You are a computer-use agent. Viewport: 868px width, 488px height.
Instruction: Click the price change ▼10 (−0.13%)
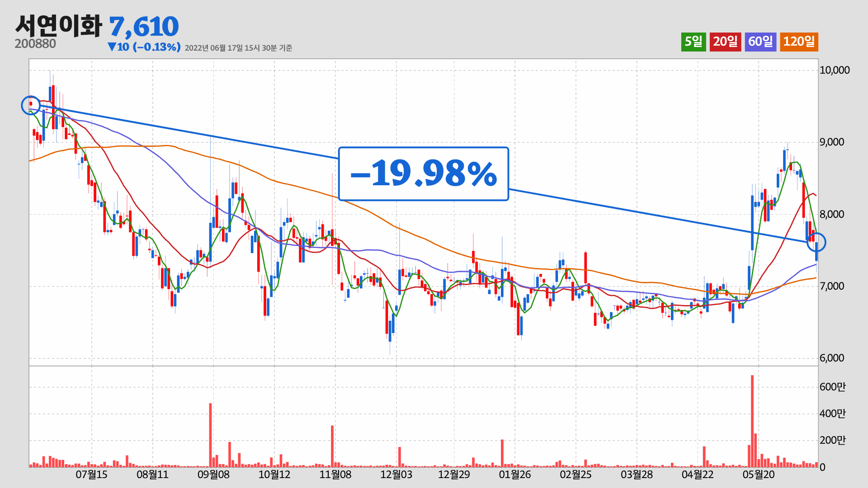click(x=144, y=47)
